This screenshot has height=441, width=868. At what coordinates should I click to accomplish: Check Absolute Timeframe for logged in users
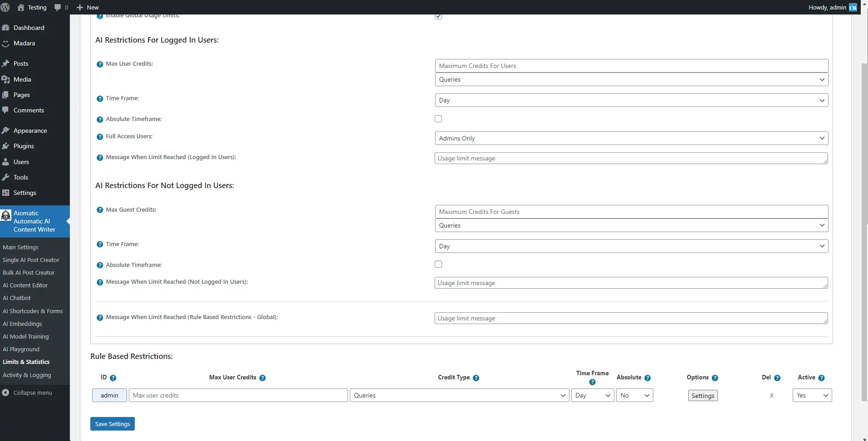pyautogui.click(x=438, y=119)
